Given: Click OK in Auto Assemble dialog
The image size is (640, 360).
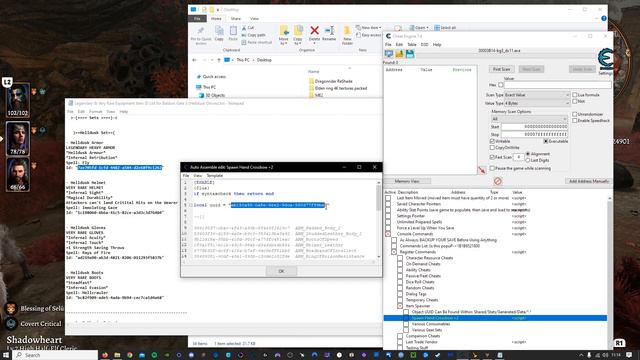Looking at the screenshot, I should click(x=281, y=271).
